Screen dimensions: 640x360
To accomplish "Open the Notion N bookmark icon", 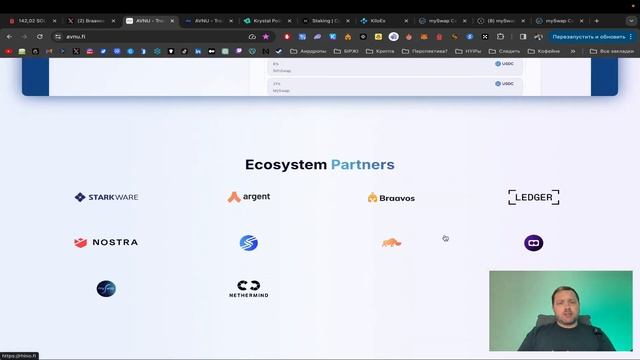I will [266, 51].
